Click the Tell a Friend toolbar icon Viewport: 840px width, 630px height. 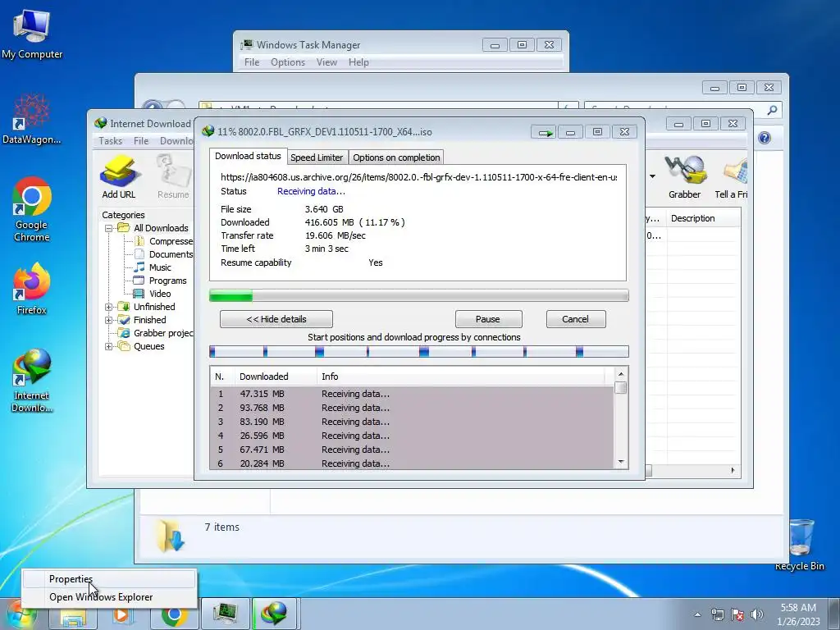point(732,177)
